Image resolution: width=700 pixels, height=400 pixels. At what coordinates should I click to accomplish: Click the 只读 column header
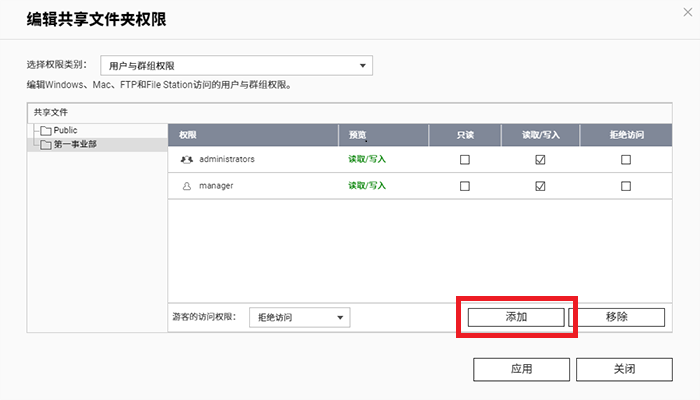[x=465, y=135]
